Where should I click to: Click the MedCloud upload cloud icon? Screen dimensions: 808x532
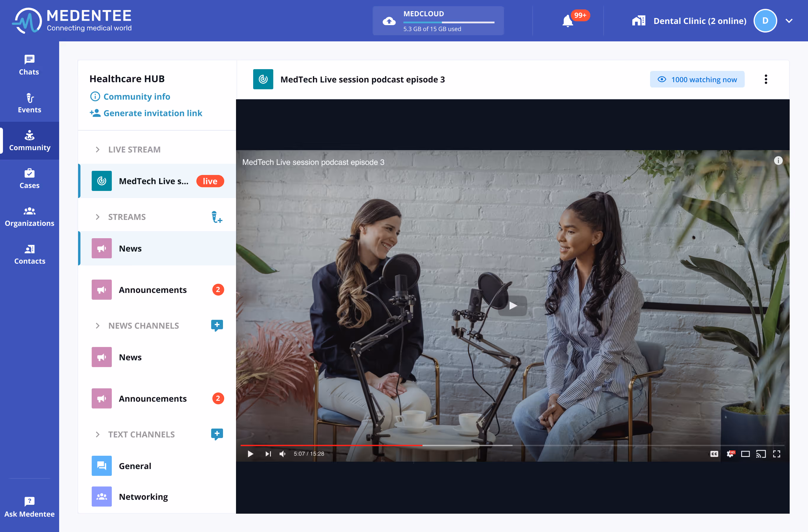(x=389, y=21)
